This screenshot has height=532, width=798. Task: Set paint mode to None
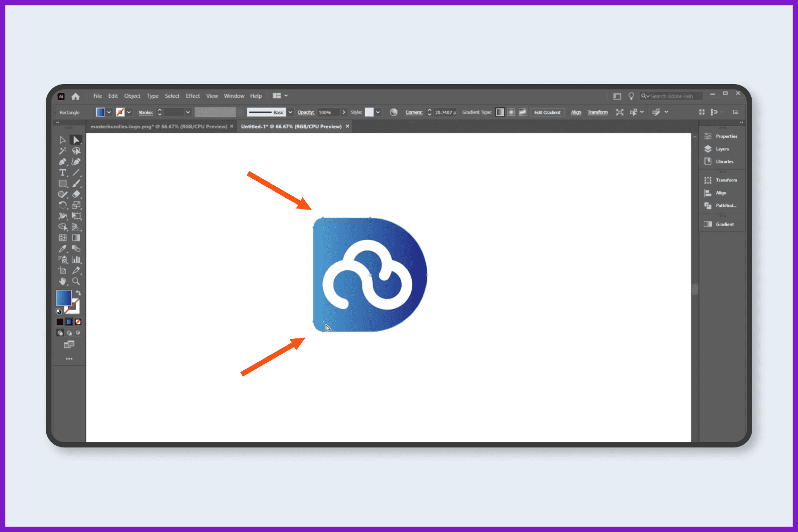tap(78, 322)
